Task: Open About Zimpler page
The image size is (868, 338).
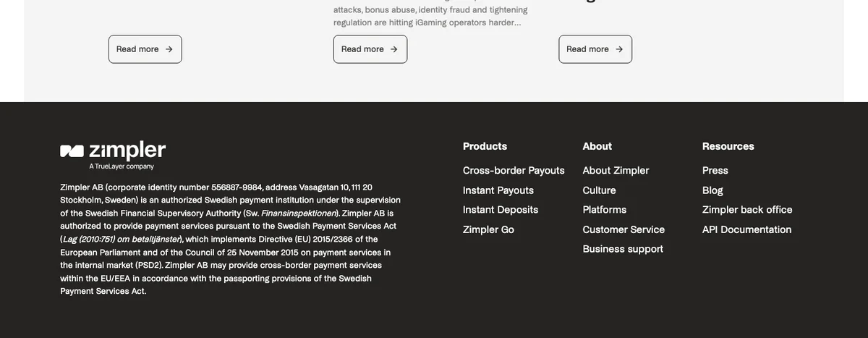Action: tap(616, 171)
